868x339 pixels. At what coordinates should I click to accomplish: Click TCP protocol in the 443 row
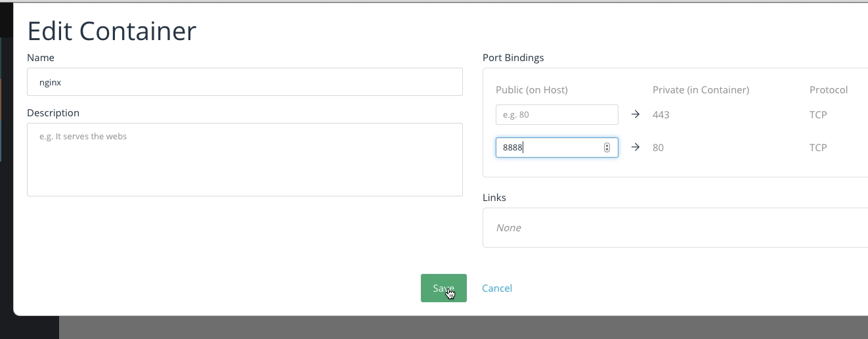tap(817, 115)
